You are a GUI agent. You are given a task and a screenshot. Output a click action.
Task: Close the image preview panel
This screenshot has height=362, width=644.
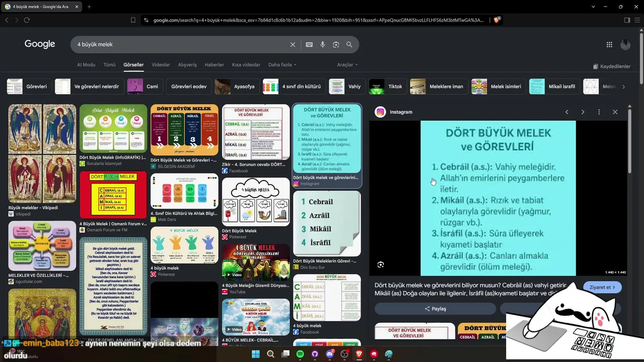[x=615, y=112]
